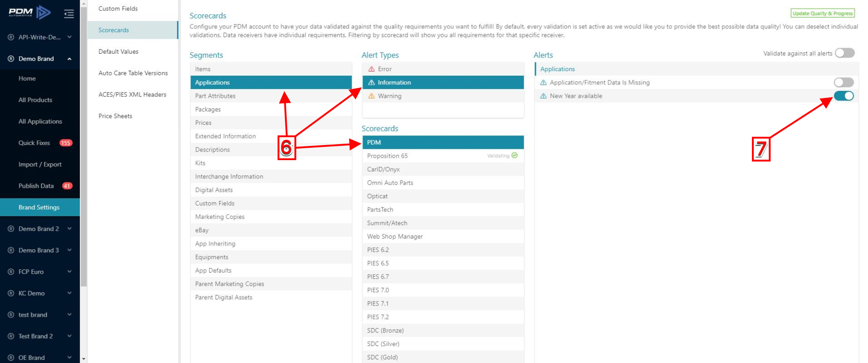Viewport: 868px width, 363px height.
Task: Expand KC Demo chevron
Action: (69, 293)
